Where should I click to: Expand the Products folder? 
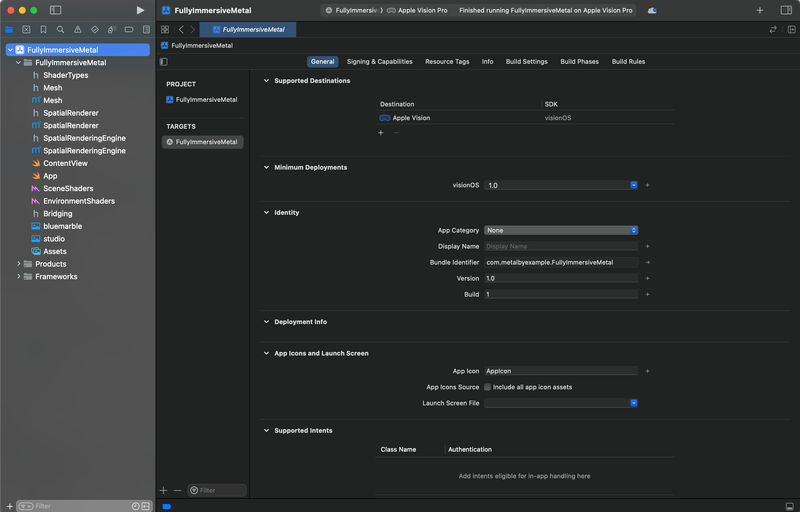[x=18, y=264]
